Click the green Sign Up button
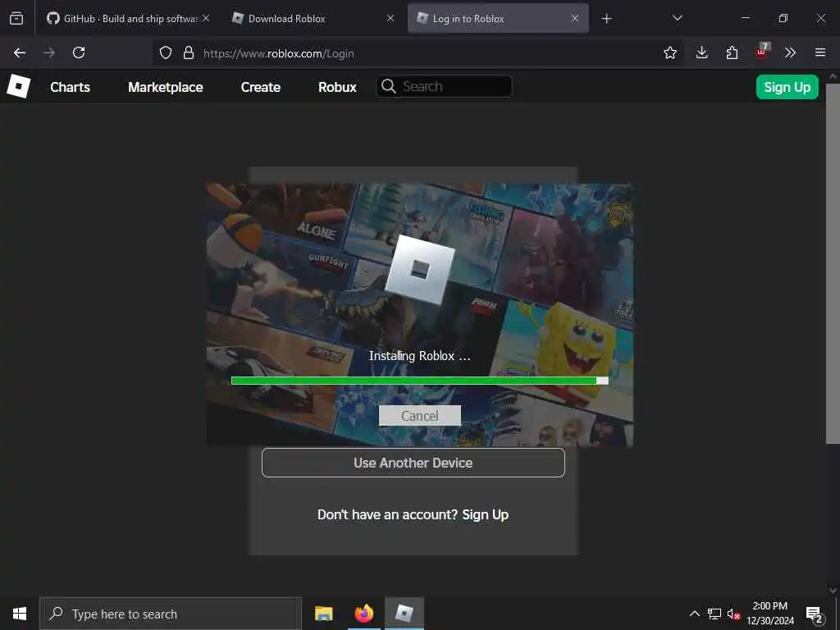 787,87
